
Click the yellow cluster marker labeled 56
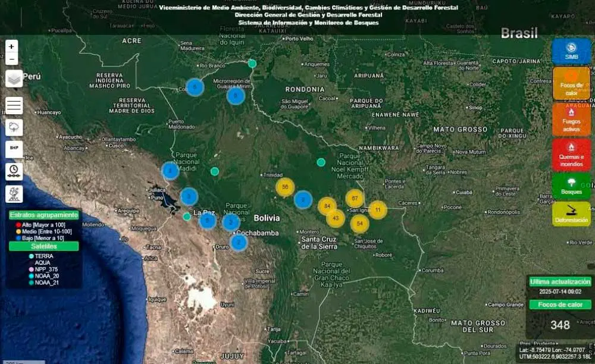pyautogui.click(x=285, y=187)
